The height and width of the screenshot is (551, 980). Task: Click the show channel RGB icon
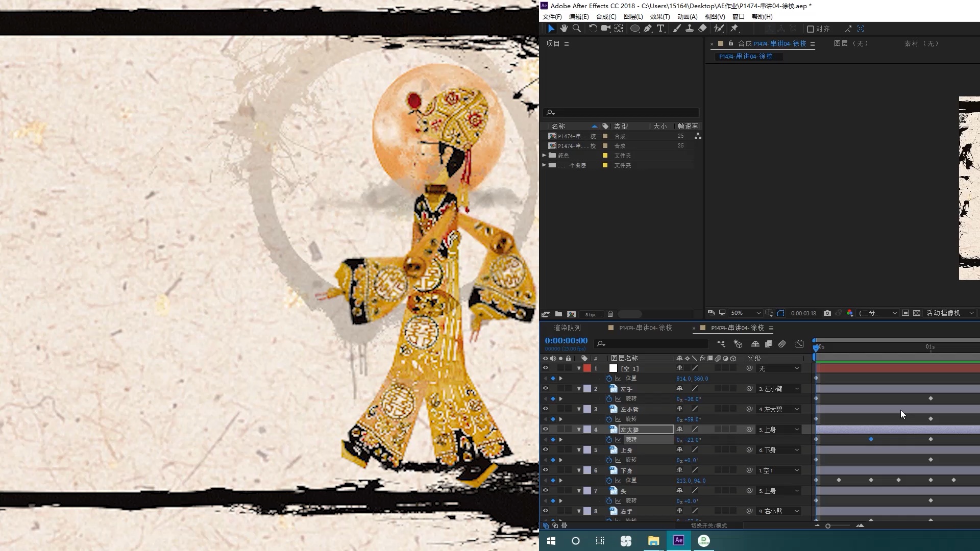click(x=850, y=313)
